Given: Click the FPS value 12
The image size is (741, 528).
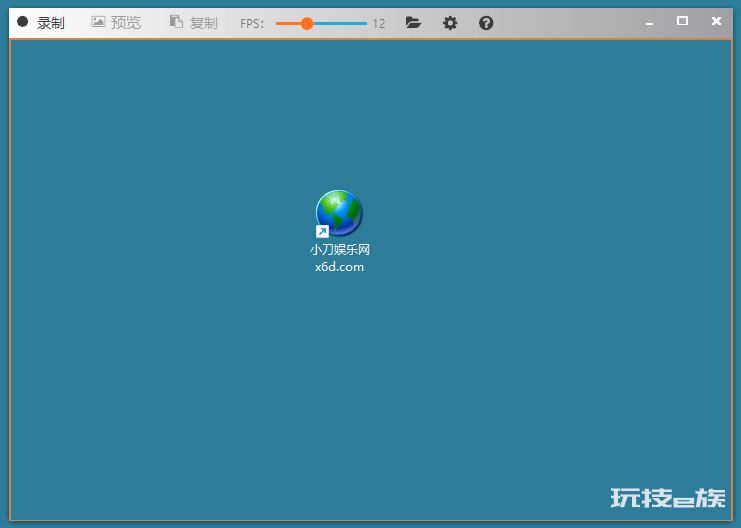Looking at the screenshot, I should (379, 23).
